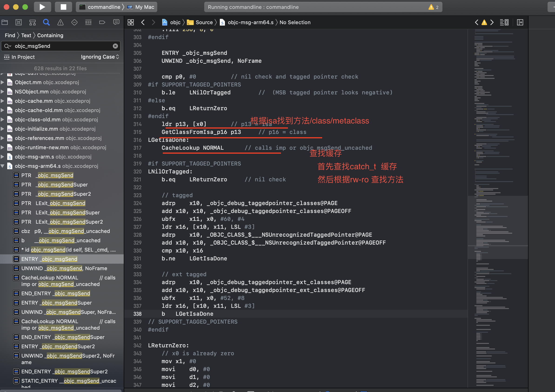Open the Debug navigator icon

[x=88, y=23]
